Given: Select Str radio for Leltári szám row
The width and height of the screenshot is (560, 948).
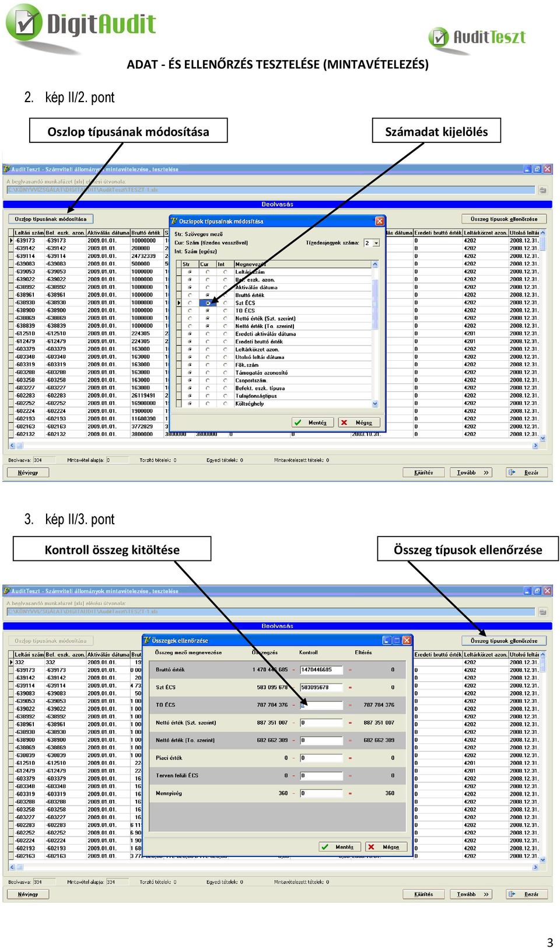Looking at the screenshot, I should 190,272.
